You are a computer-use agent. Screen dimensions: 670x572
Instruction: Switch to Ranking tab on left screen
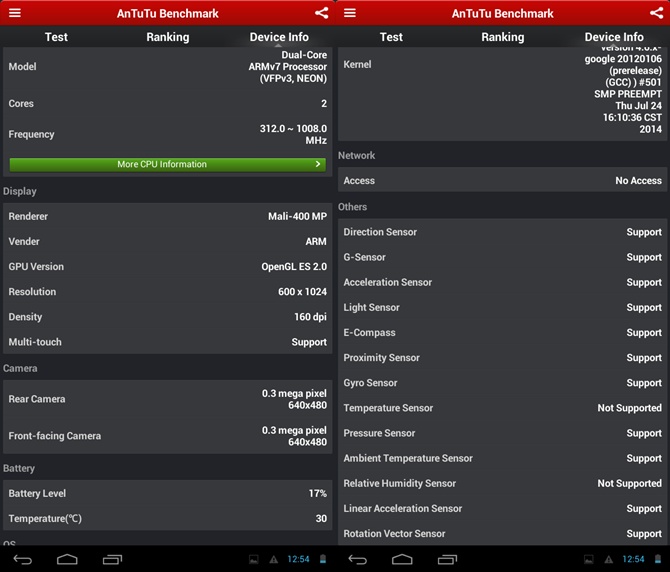(x=168, y=37)
